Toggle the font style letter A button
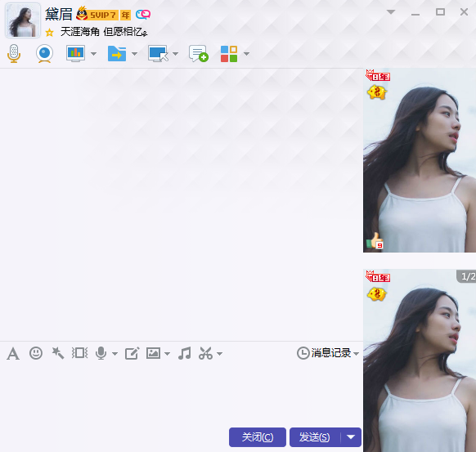The height and width of the screenshot is (452, 476). [x=13, y=354]
